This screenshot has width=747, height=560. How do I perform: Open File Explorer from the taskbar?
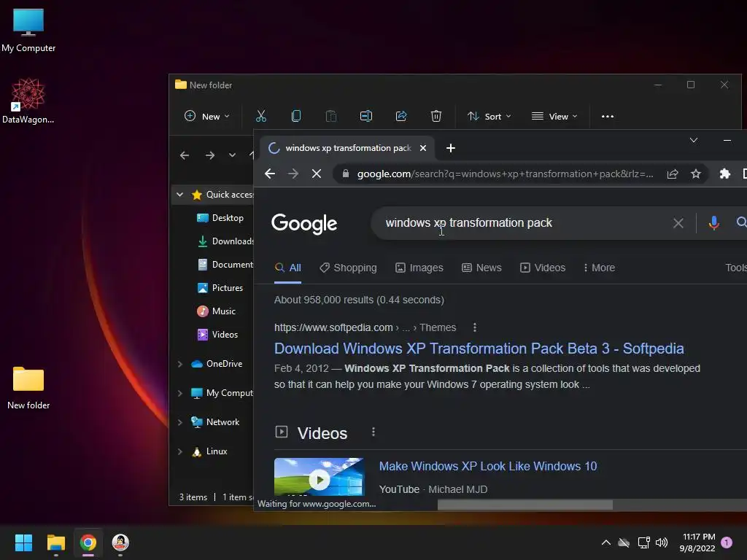point(55,542)
